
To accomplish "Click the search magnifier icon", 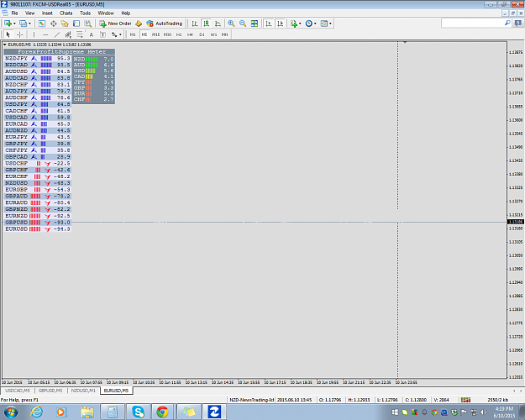I will [x=507, y=23].
